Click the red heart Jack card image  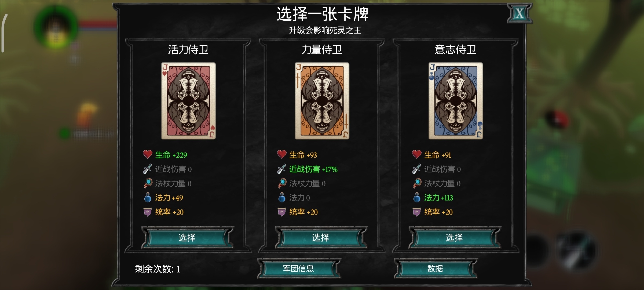click(x=188, y=101)
